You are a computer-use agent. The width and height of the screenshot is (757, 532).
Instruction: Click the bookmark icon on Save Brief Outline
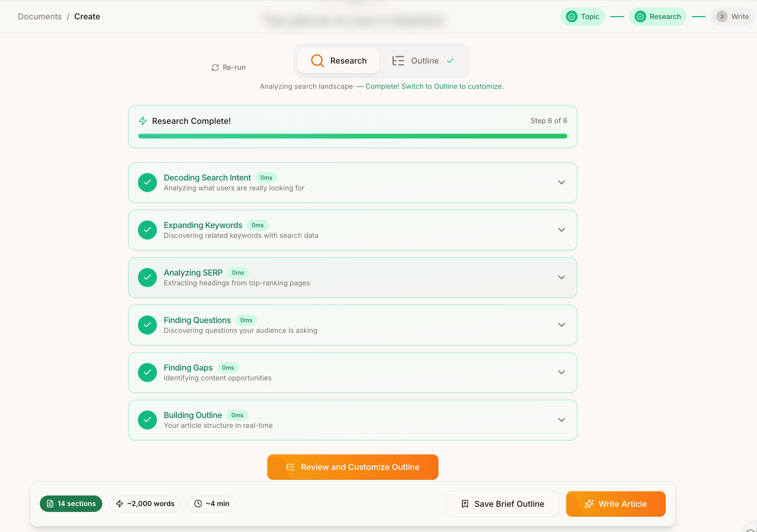[465, 504]
